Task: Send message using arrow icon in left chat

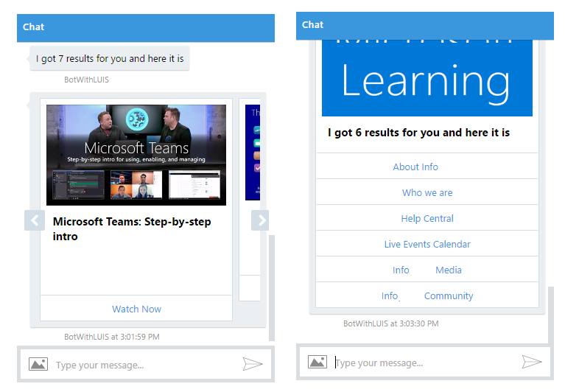Action: 252,364
